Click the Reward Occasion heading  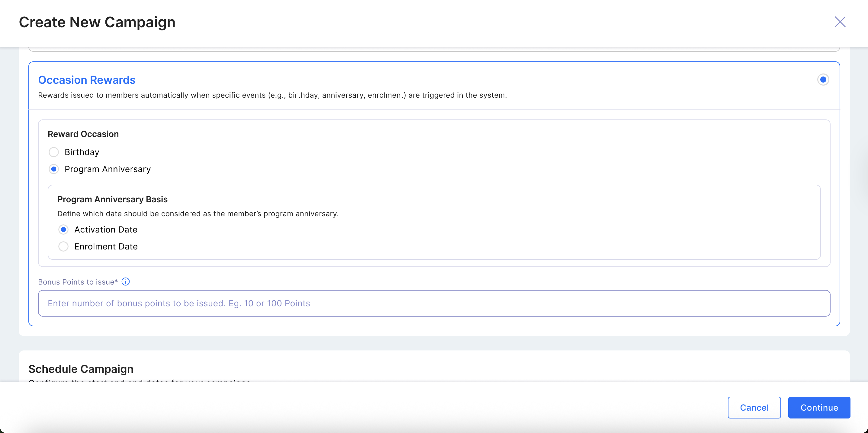click(x=83, y=134)
